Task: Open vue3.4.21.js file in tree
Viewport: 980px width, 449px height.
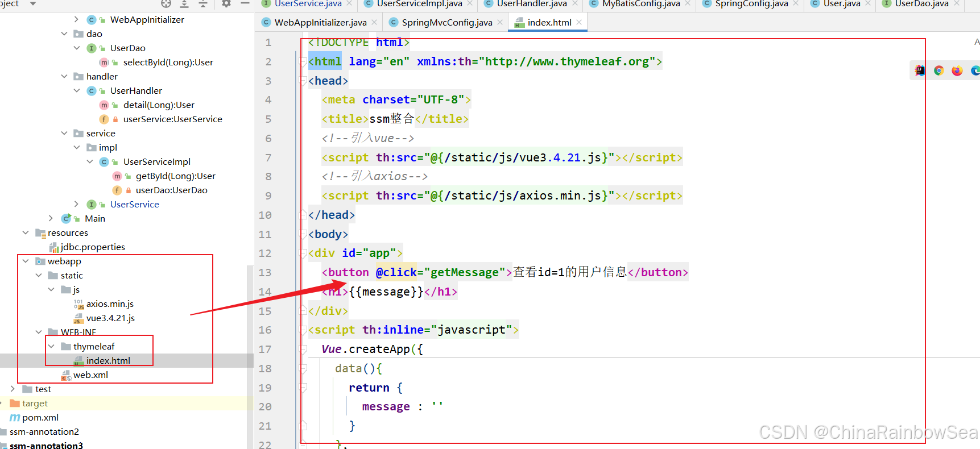Action: [110, 318]
